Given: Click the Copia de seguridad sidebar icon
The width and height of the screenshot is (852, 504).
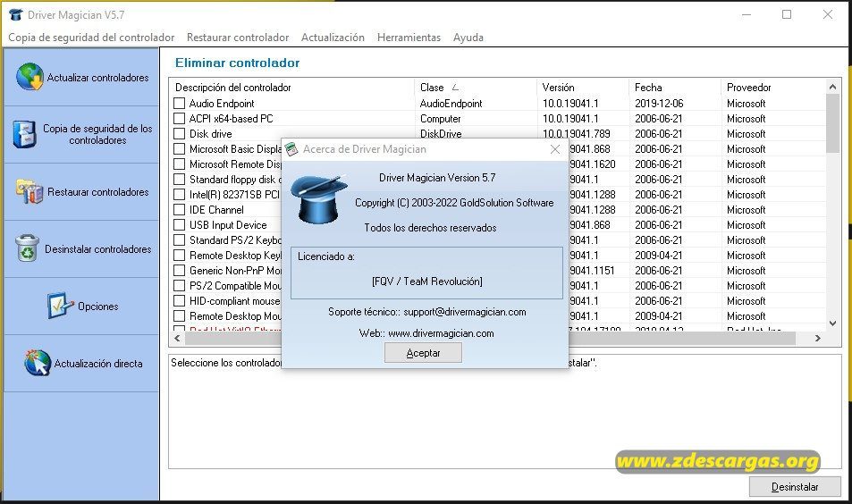Looking at the screenshot, I should (25, 134).
